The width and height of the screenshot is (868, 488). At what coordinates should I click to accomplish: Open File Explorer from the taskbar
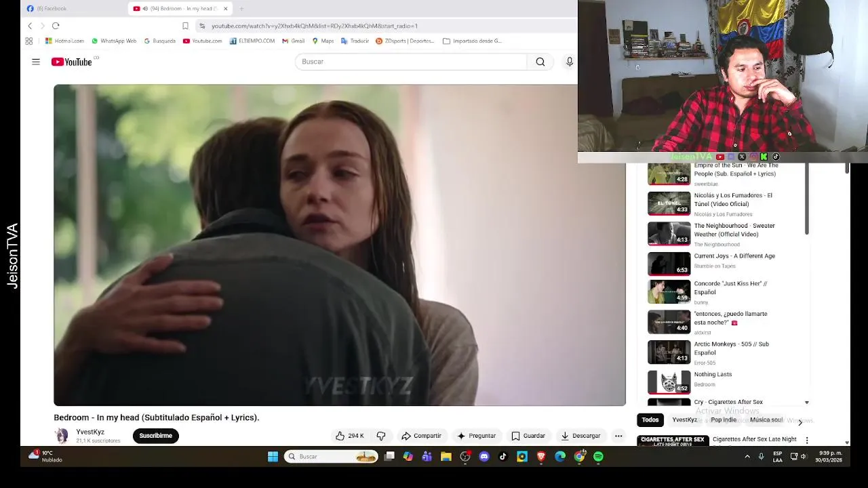[446, 457]
